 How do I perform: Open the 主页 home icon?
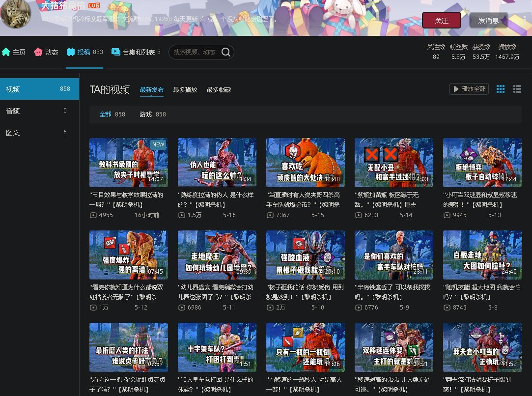click(x=6, y=52)
